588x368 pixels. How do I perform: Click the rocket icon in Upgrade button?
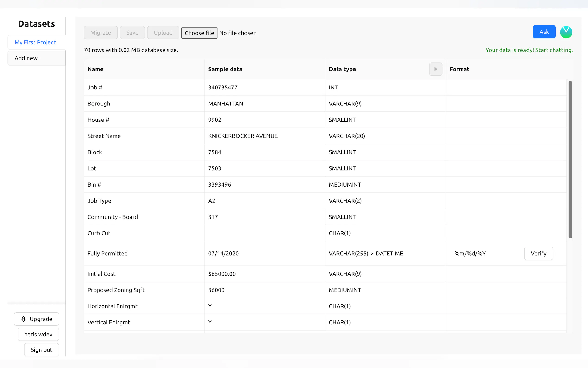(x=23, y=319)
